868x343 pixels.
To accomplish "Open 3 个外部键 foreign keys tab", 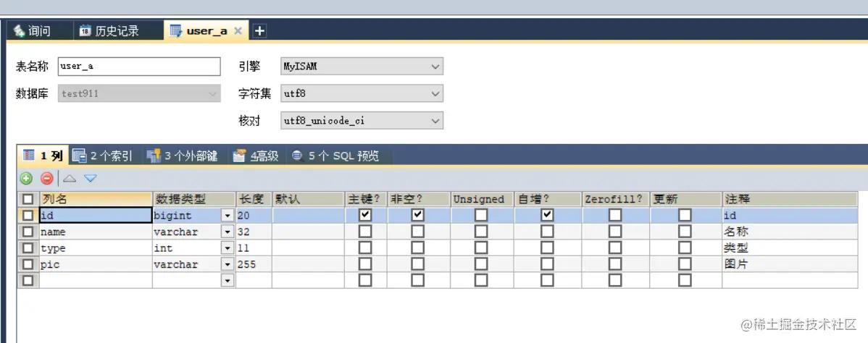I will pyautogui.click(x=182, y=156).
